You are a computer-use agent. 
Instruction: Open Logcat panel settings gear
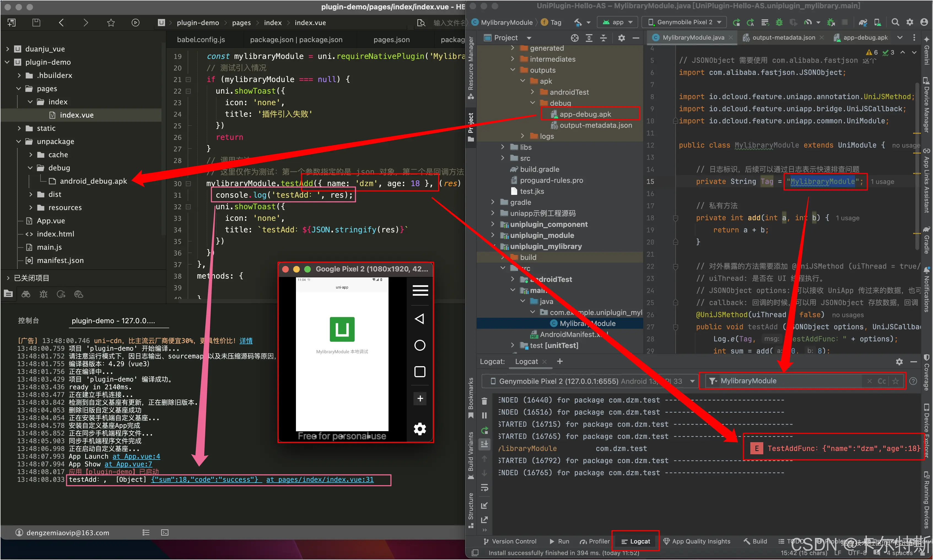(x=899, y=361)
